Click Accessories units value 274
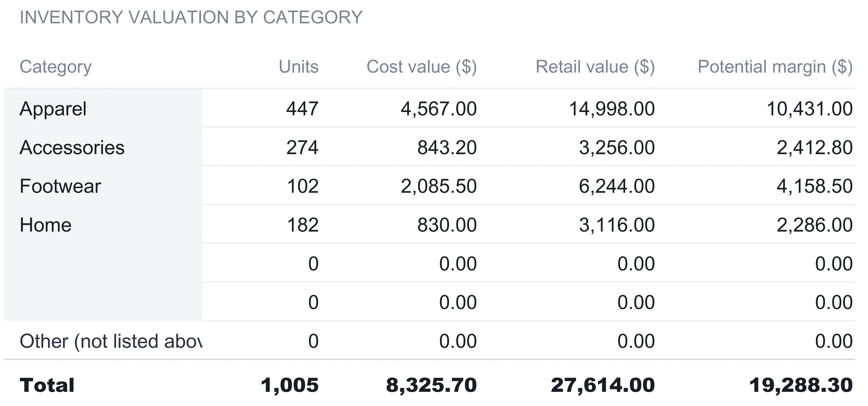Screen dimensions: 868x406 coord(302,147)
